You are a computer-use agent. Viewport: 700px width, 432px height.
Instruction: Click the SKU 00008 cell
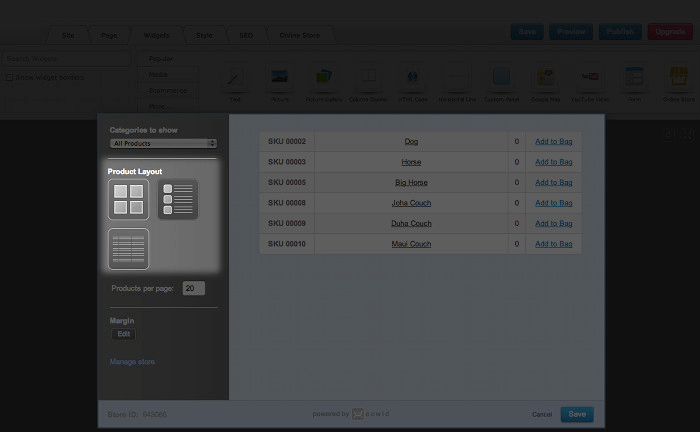tap(287, 203)
